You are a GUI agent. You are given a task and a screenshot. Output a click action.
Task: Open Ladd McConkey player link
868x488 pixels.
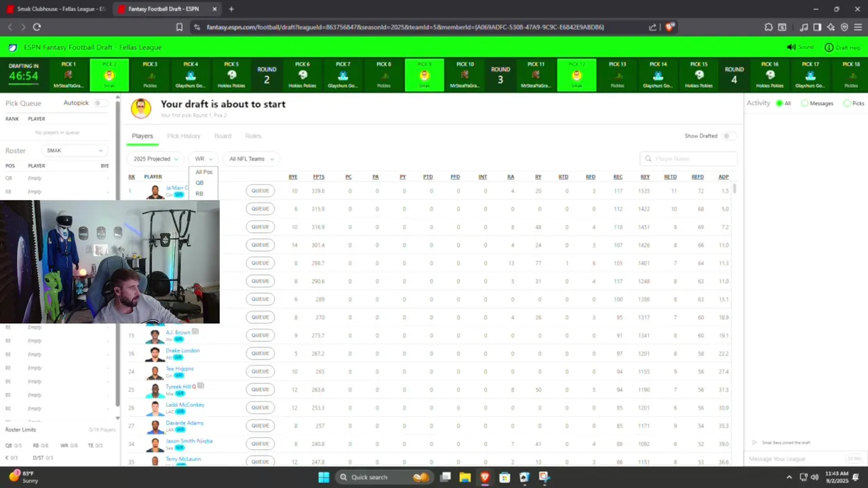(x=185, y=405)
